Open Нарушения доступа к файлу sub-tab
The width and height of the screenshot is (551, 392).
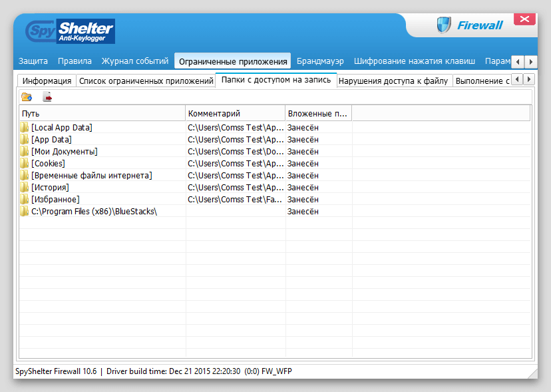(393, 81)
